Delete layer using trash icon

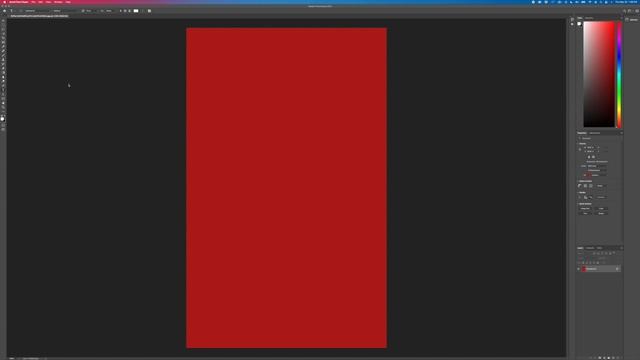coord(618,358)
